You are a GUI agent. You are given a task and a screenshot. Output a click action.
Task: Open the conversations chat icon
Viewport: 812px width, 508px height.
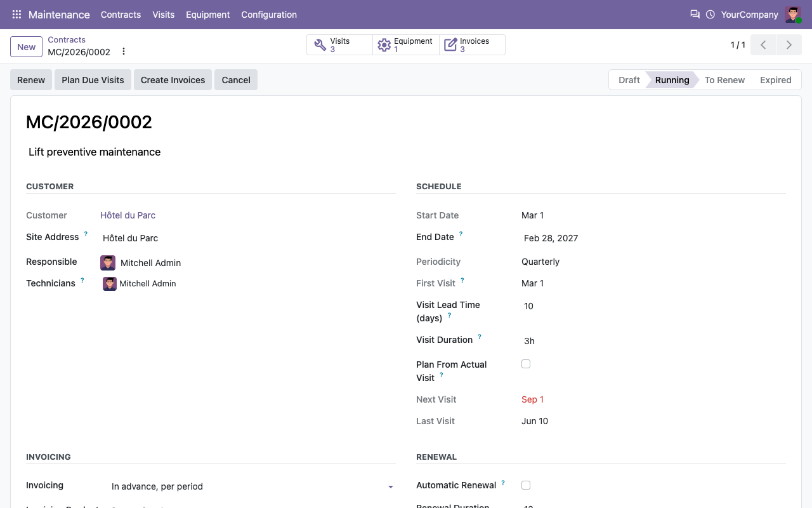(x=695, y=14)
